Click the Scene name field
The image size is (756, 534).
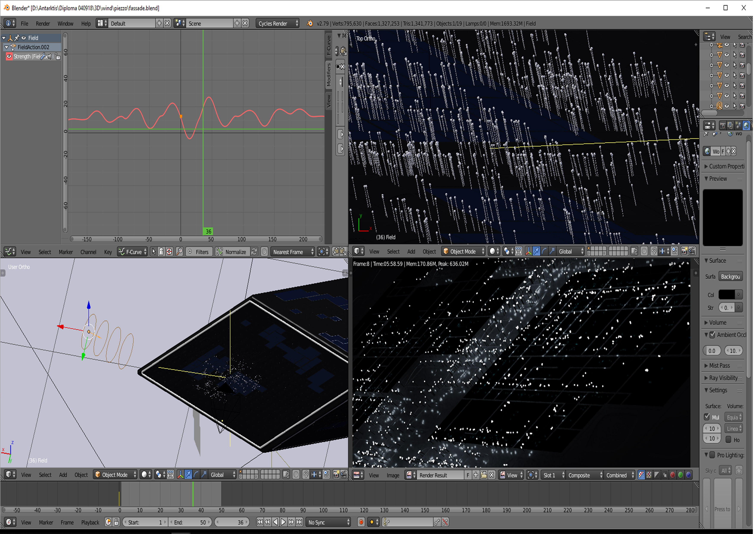pyautogui.click(x=210, y=24)
